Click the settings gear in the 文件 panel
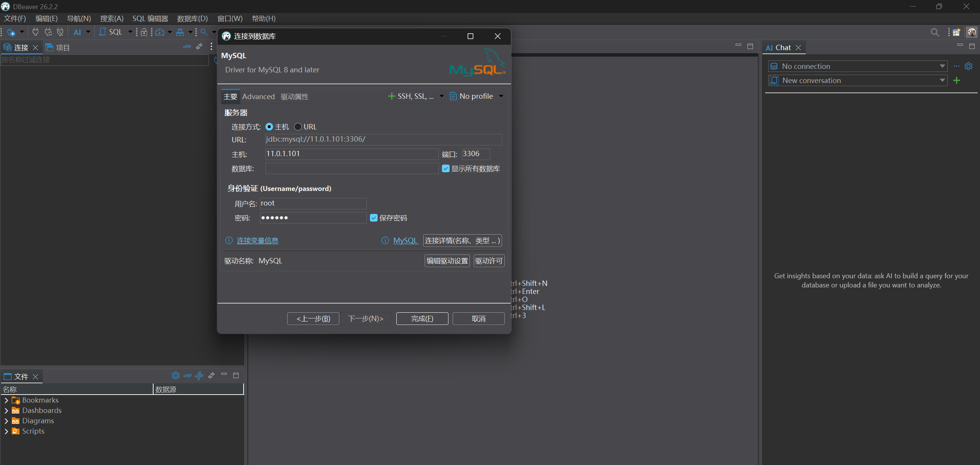Image resolution: width=980 pixels, height=465 pixels. tap(176, 375)
